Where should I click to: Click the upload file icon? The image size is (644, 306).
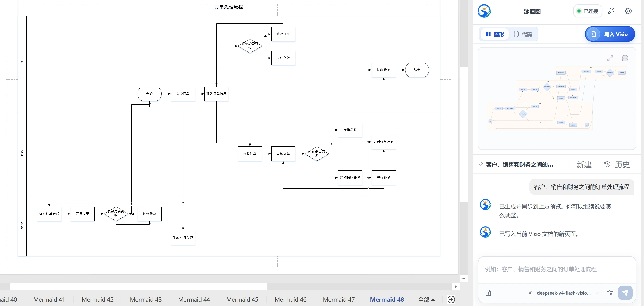pos(488,293)
